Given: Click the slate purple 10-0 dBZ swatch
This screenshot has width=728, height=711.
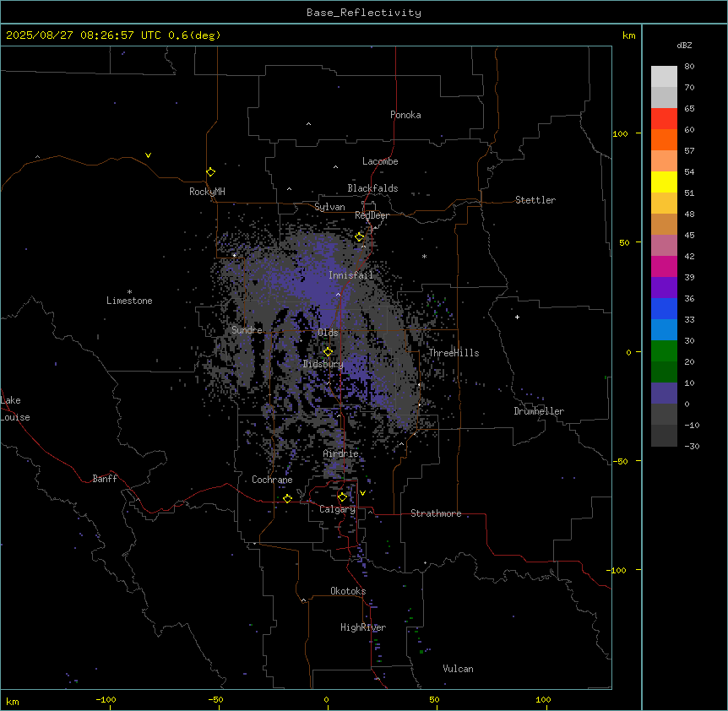Looking at the screenshot, I should coord(664,393).
